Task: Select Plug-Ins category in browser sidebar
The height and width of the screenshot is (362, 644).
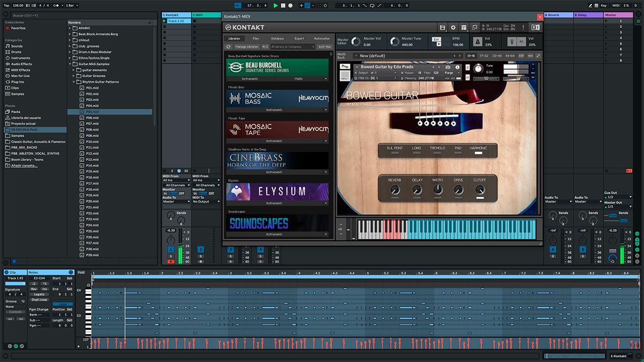Action: pos(18,82)
